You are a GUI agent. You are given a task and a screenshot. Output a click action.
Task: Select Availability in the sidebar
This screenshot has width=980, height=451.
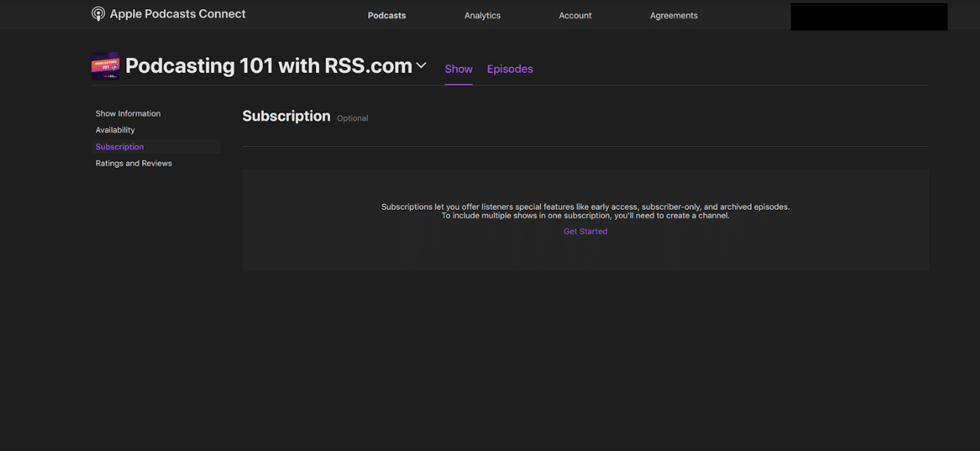pos(115,130)
